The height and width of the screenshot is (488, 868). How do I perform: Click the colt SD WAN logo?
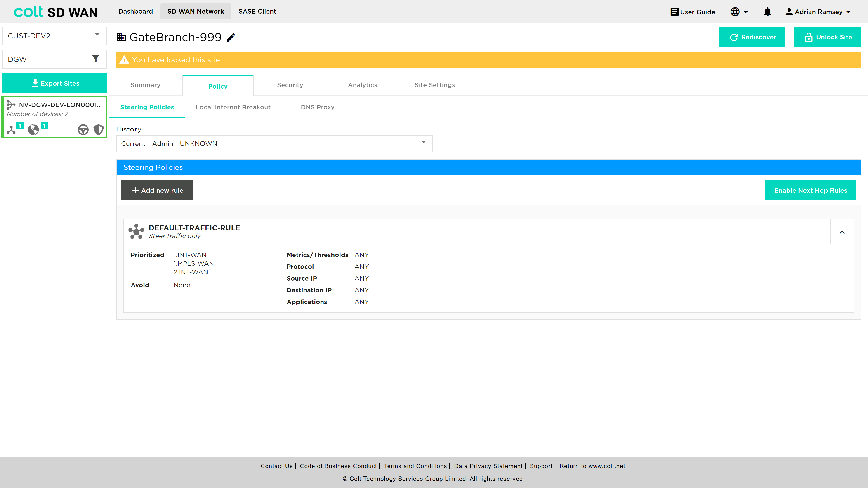[56, 12]
